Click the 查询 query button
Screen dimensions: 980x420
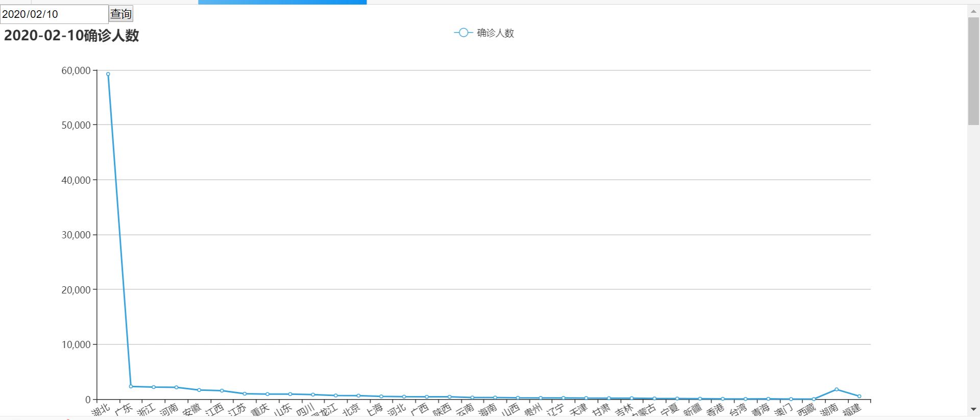pos(121,14)
